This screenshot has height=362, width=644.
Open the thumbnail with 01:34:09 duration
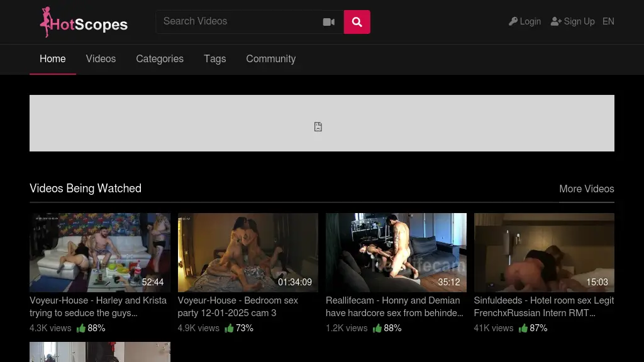tap(248, 252)
